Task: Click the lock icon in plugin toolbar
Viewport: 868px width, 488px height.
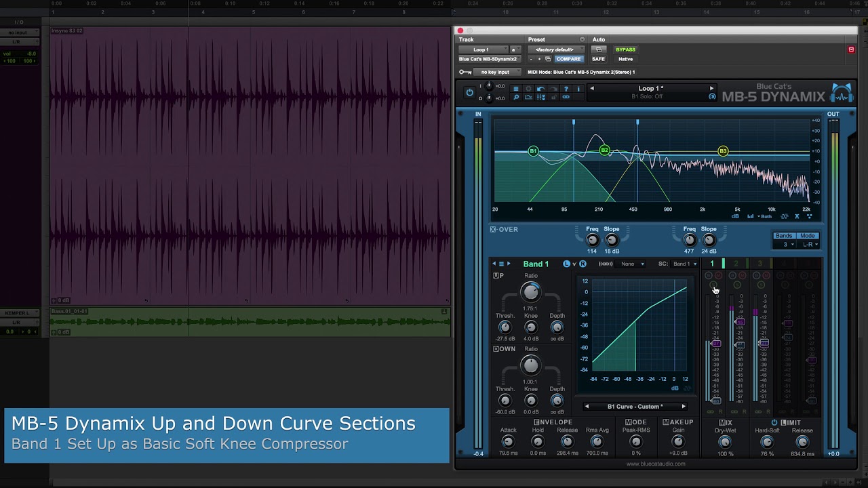Action: (x=553, y=97)
